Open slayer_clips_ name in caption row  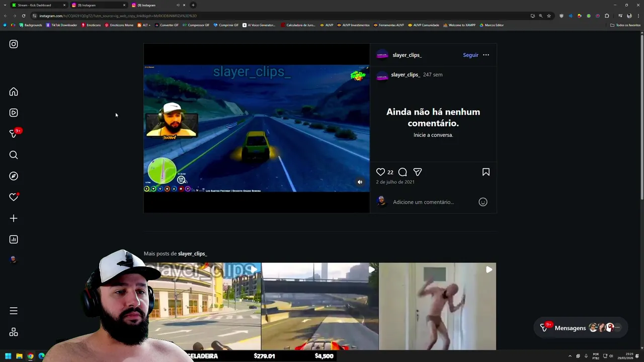click(x=406, y=74)
